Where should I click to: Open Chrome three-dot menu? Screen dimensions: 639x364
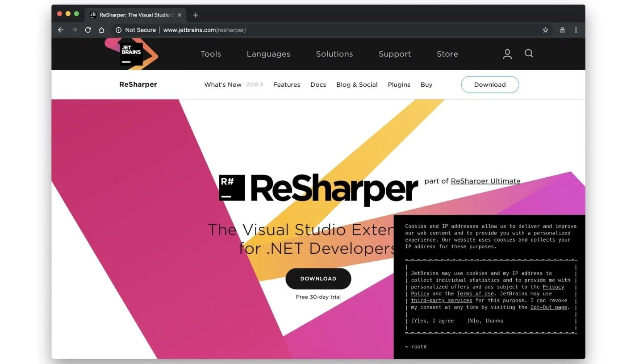(x=576, y=30)
